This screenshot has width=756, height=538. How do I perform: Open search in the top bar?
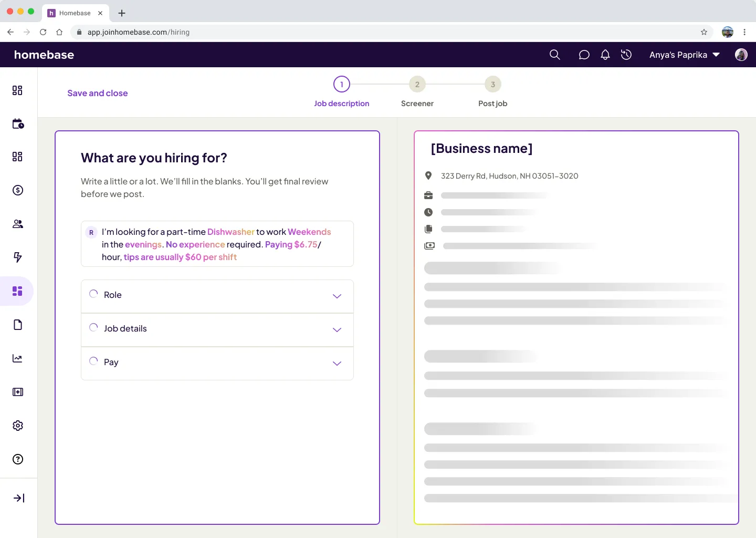[554, 55]
